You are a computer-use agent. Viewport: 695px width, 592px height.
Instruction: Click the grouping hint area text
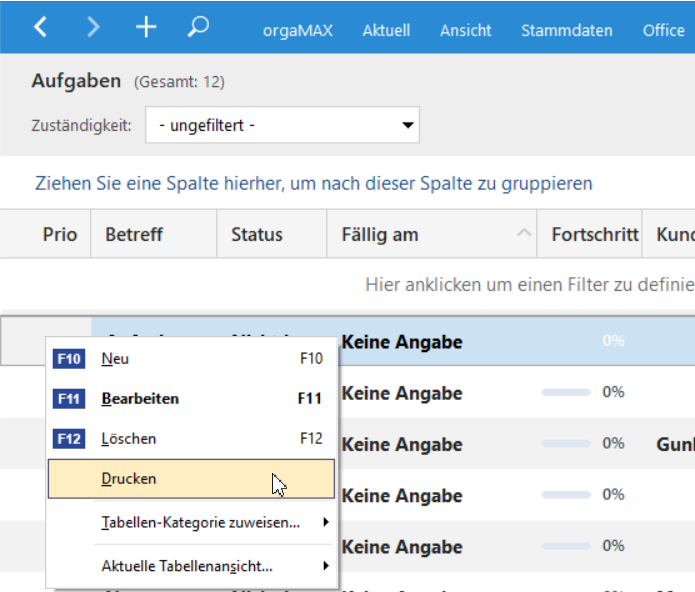click(314, 183)
